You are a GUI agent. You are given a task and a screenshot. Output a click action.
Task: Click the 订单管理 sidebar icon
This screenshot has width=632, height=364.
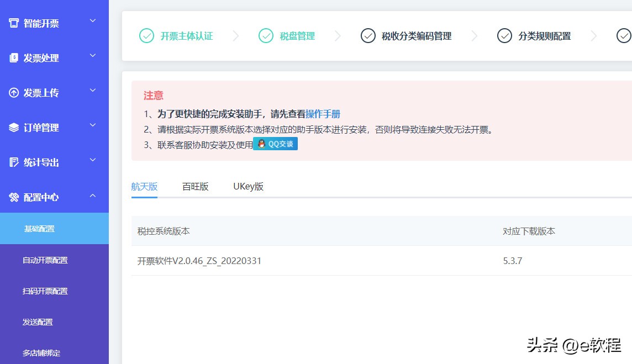[13, 127]
